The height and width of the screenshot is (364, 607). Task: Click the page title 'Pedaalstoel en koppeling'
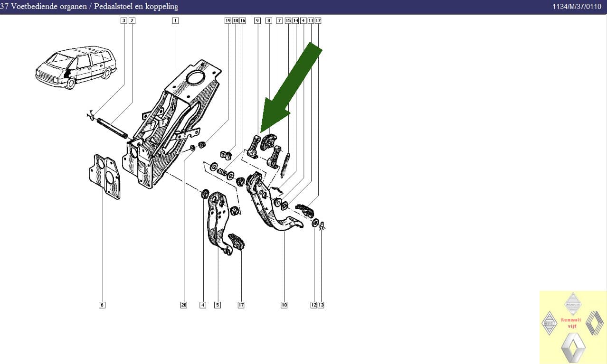[x=136, y=6]
